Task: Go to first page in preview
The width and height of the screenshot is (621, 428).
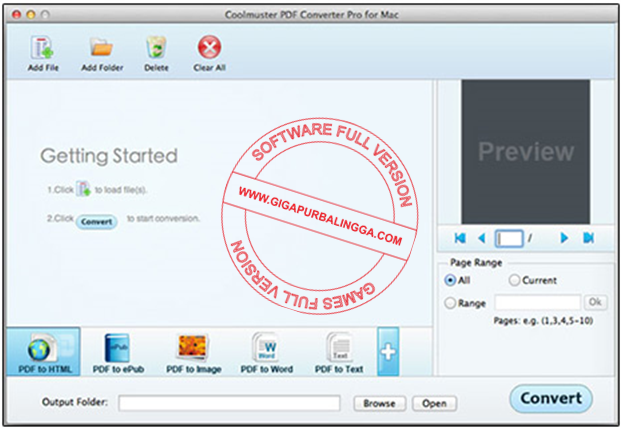Action: (460, 238)
